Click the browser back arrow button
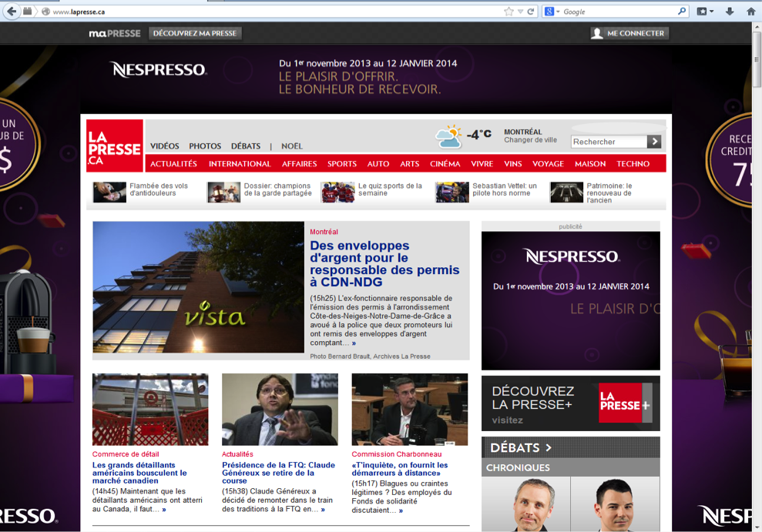Screen dimensions: 762x532 click(11, 12)
